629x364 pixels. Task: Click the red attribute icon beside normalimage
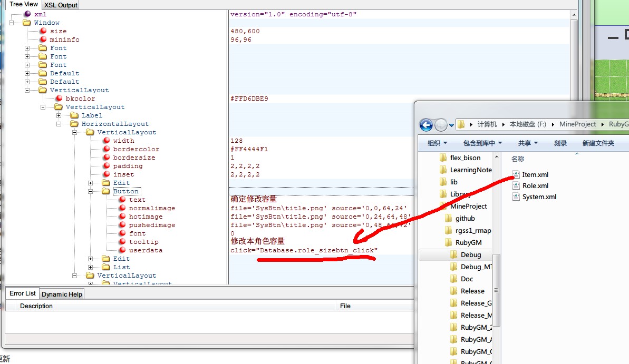point(122,208)
